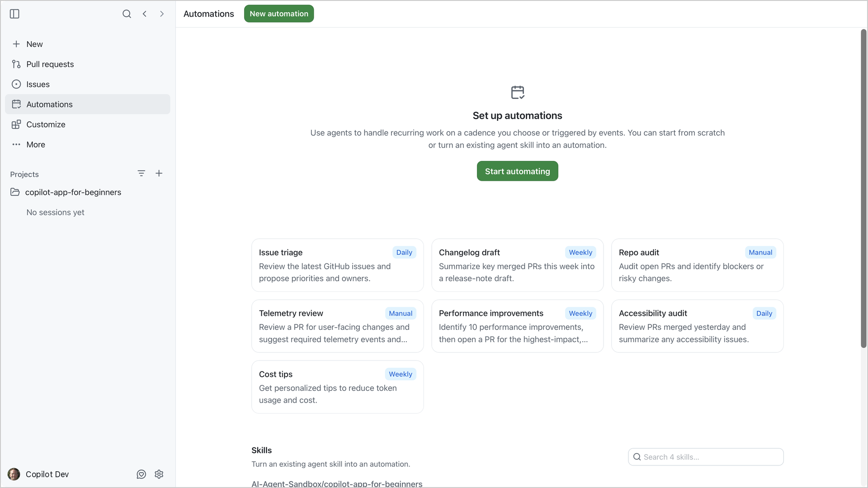Image resolution: width=868 pixels, height=488 pixels.
Task: Click the Weekly badge on Performance improvements
Action: click(580, 314)
